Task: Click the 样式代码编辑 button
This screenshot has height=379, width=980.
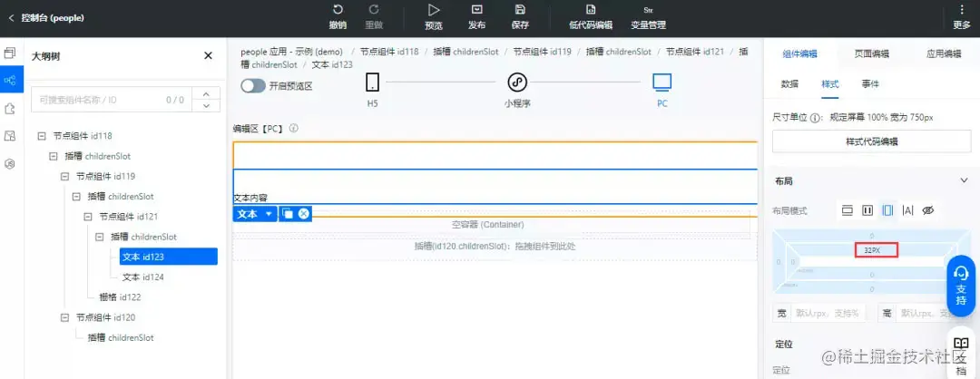Action: click(871, 141)
